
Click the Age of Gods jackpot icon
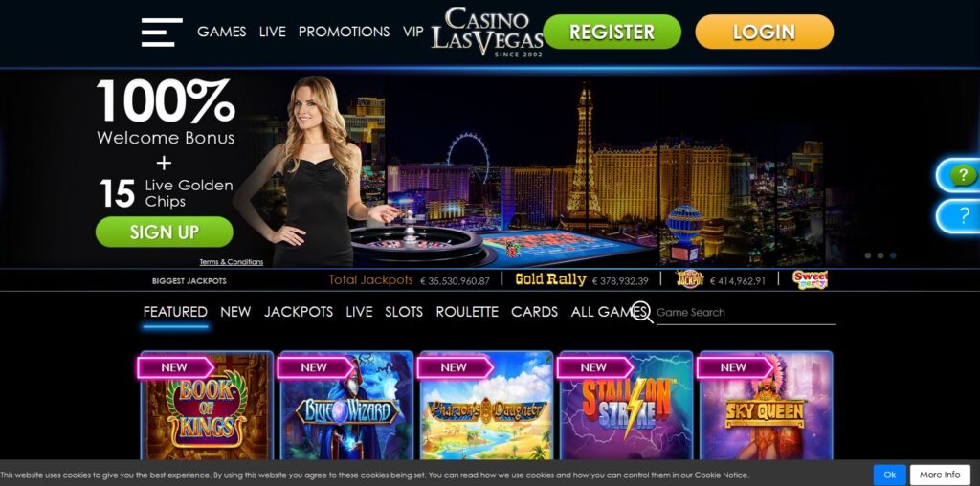[690, 279]
